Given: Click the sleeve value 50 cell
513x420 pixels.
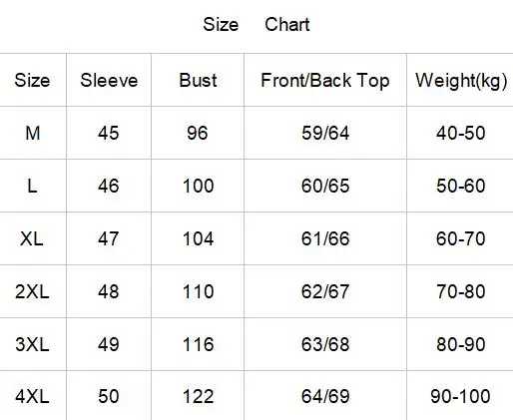Looking at the screenshot, I should [109, 396].
